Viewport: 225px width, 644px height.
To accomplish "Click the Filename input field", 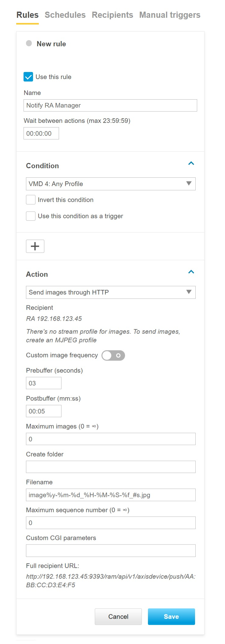I will [x=111, y=495].
